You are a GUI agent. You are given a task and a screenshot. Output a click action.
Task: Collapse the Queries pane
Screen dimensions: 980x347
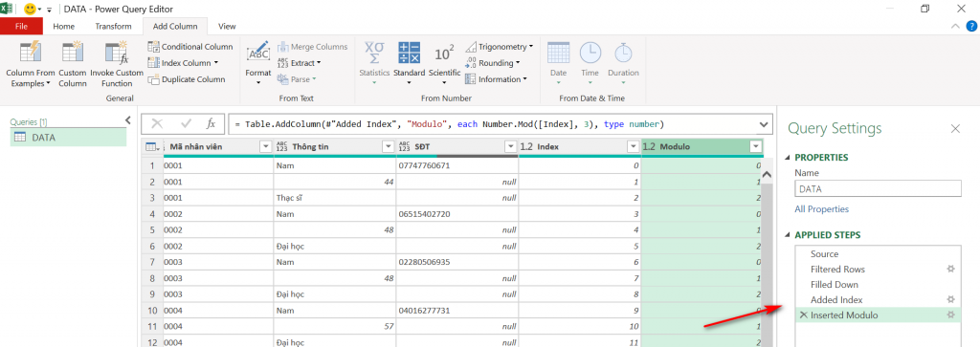click(128, 119)
